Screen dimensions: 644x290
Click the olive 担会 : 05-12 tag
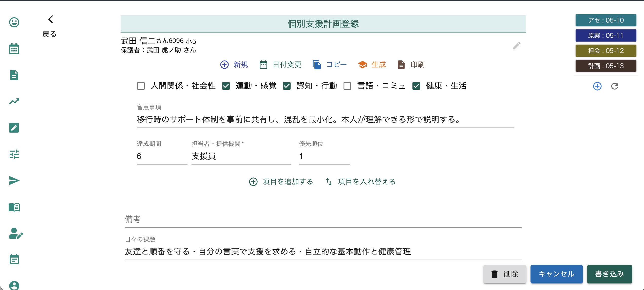pyautogui.click(x=606, y=51)
